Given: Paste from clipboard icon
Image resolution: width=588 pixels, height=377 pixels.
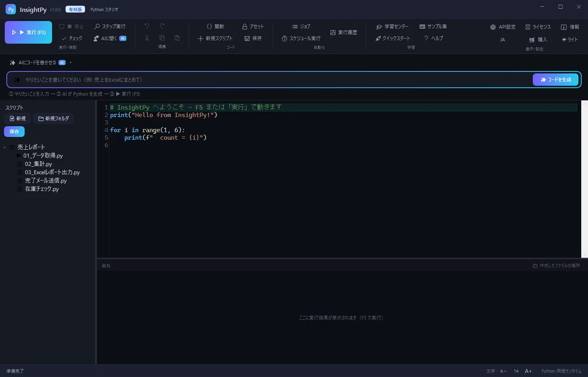Looking at the screenshot, I should pos(177,38).
